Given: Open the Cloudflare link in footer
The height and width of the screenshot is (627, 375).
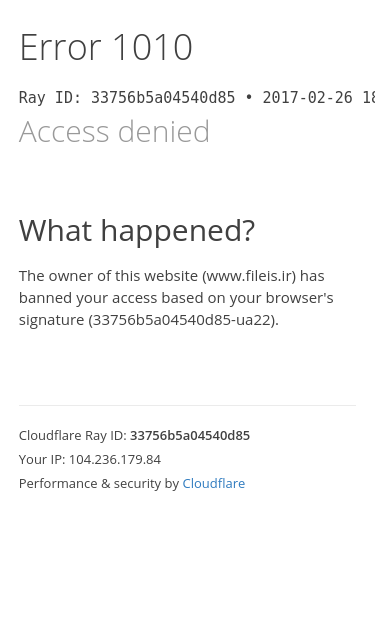Looking at the screenshot, I should pyautogui.click(x=213, y=483).
